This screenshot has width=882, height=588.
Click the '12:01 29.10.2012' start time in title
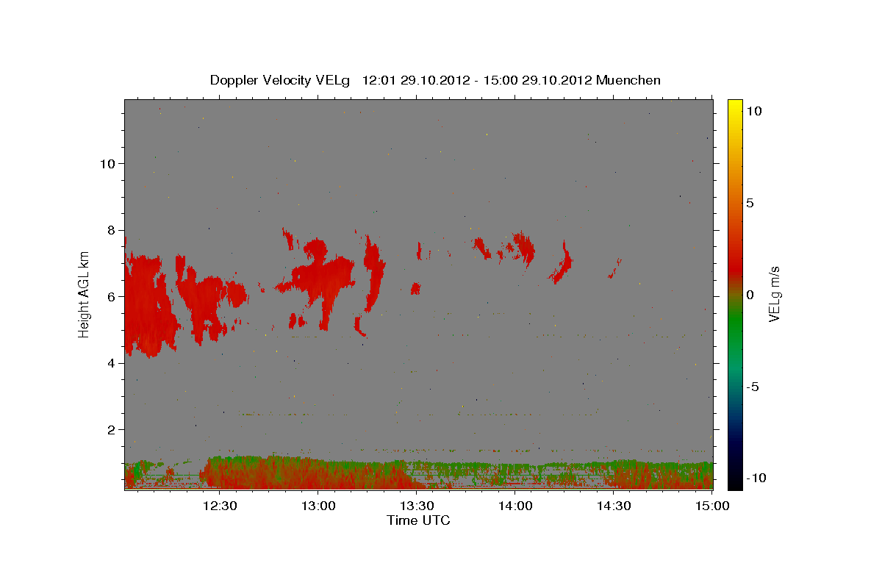[417, 80]
